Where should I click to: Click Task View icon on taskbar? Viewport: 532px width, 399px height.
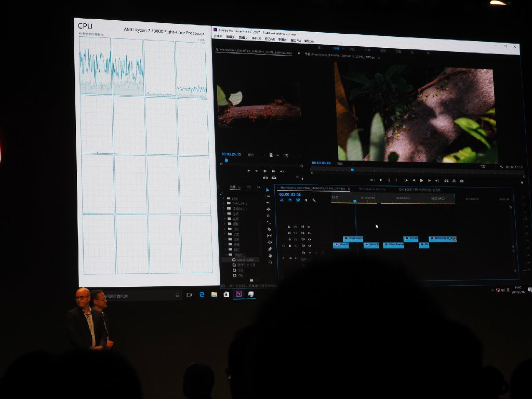click(x=189, y=295)
